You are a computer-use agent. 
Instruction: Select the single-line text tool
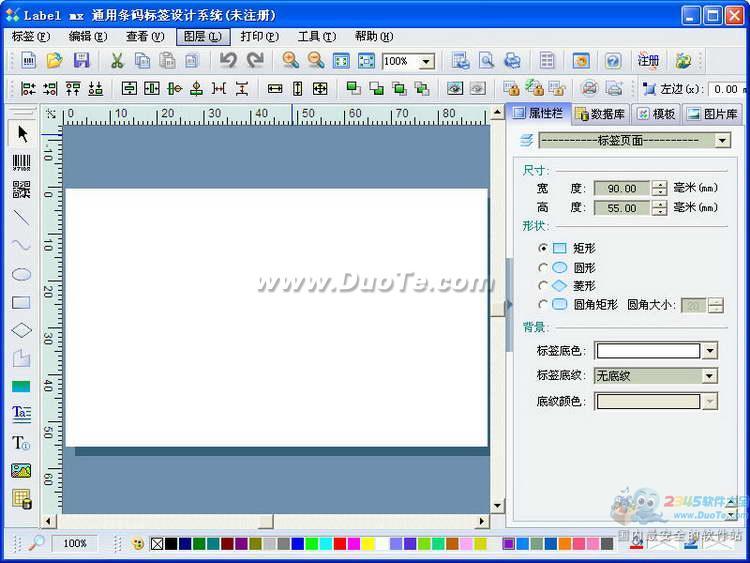click(22, 442)
